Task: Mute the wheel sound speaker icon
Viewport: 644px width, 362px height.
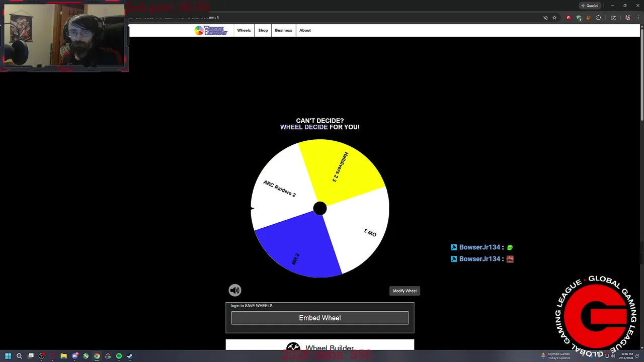Action: (235, 290)
